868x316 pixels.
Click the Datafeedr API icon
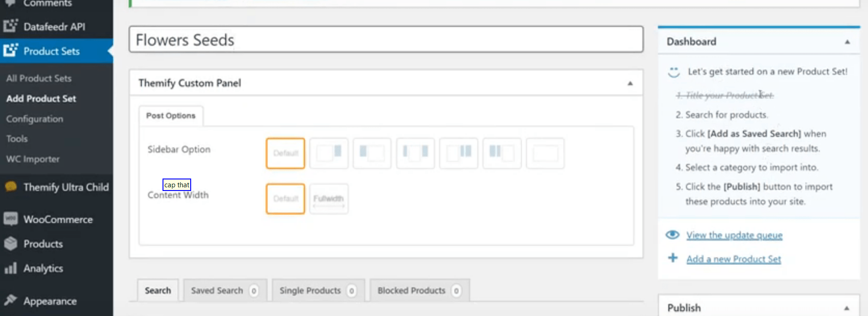click(12, 26)
